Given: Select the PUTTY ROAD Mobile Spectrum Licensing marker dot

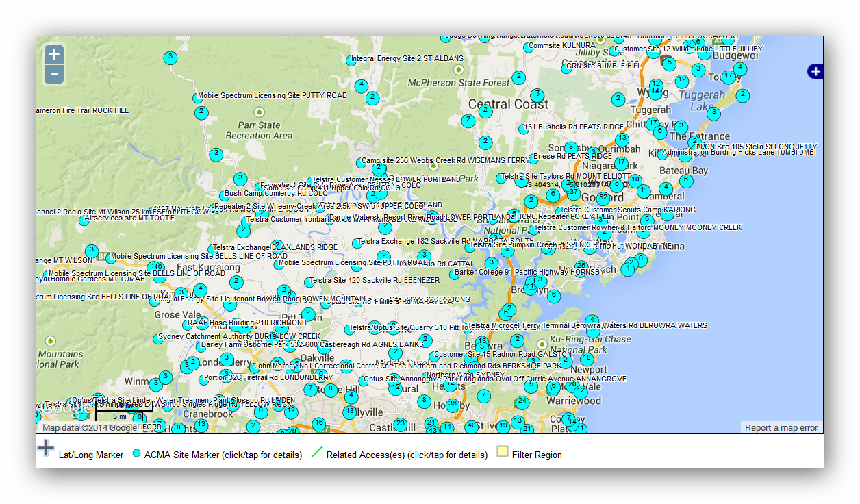Looking at the screenshot, I should click(197, 98).
